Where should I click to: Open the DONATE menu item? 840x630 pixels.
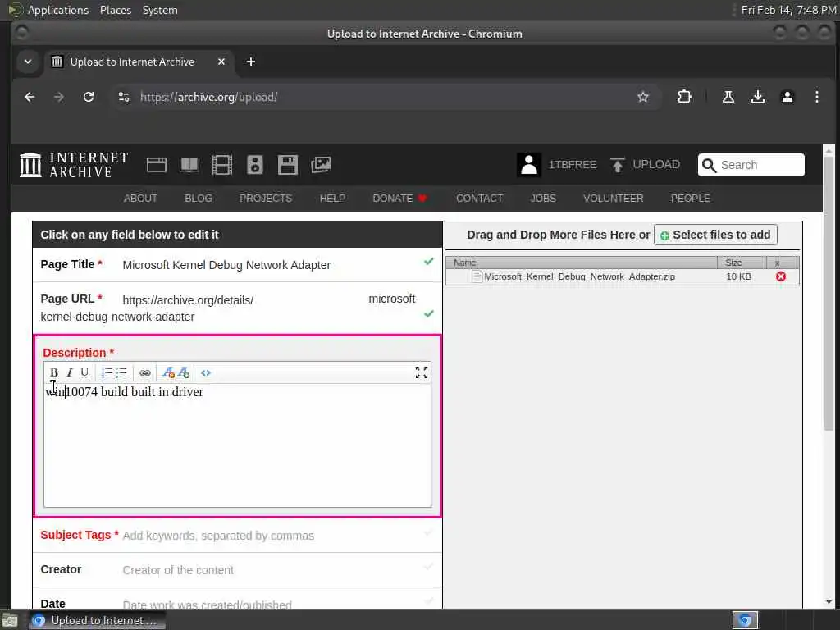point(399,199)
